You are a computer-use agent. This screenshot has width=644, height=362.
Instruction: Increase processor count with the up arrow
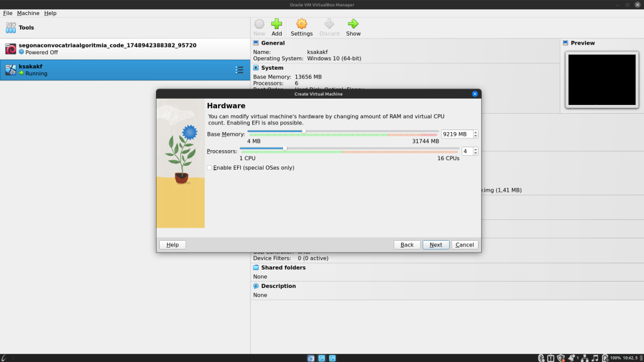pyautogui.click(x=475, y=150)
